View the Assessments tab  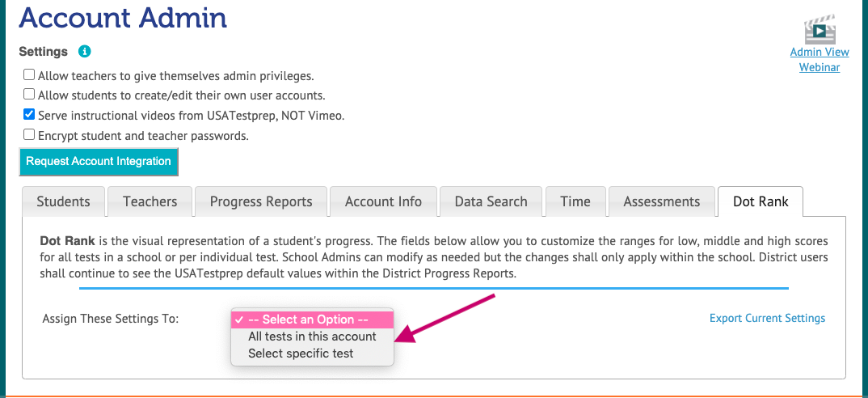[x=662, y=202]
